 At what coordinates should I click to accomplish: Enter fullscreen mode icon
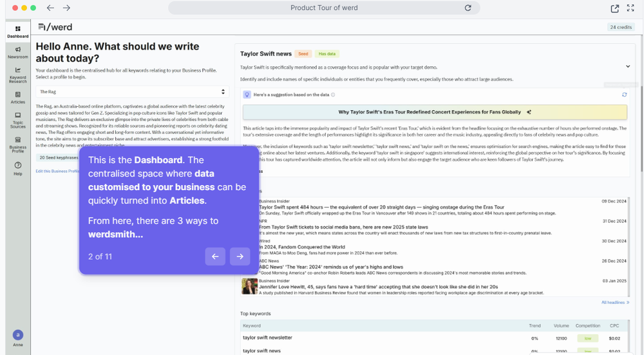[630, 8]
